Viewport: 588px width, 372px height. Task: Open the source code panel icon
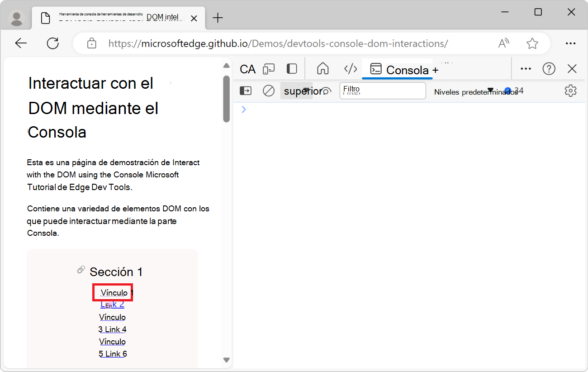[351, 69]
